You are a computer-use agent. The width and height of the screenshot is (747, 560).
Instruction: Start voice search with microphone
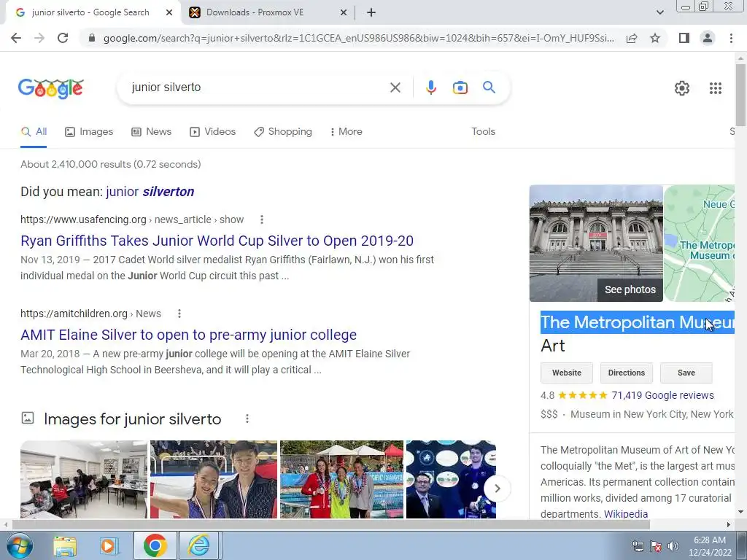(430, 87)
